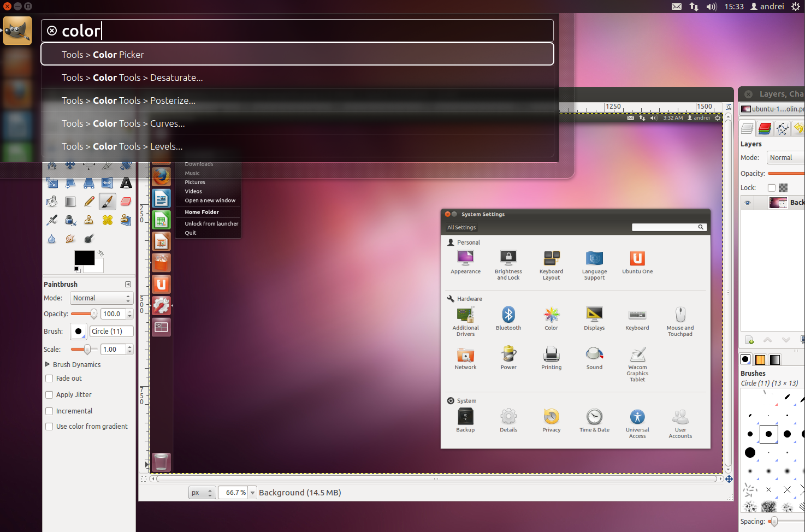805x532 pixels.
Task: Expand the Brush Dynamics section
Action: tap(47, 364)
